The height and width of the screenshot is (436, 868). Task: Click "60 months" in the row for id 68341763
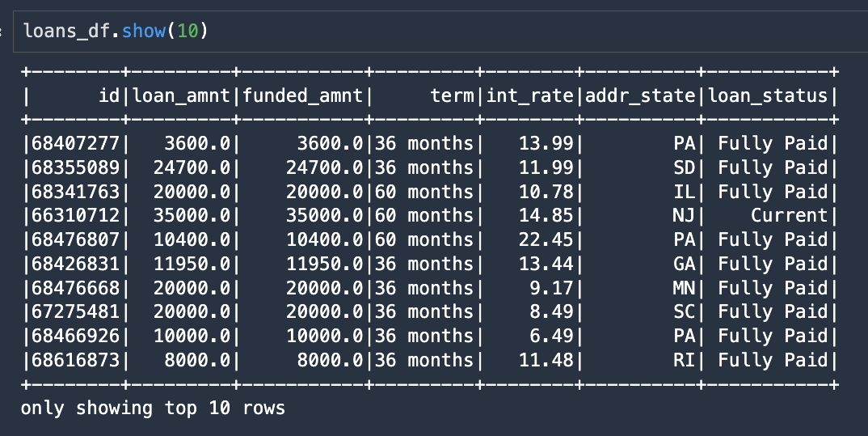point(424,192)
